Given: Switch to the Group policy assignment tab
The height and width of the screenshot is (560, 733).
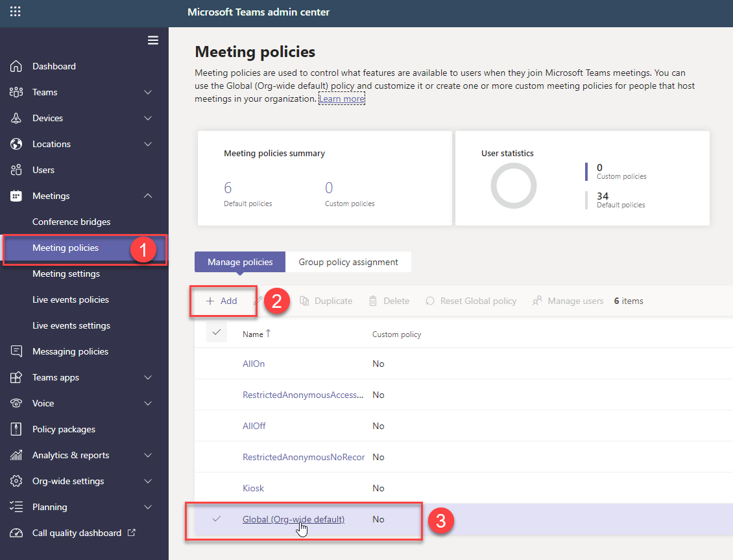Looking at the screenshot, I should point(348,262).
